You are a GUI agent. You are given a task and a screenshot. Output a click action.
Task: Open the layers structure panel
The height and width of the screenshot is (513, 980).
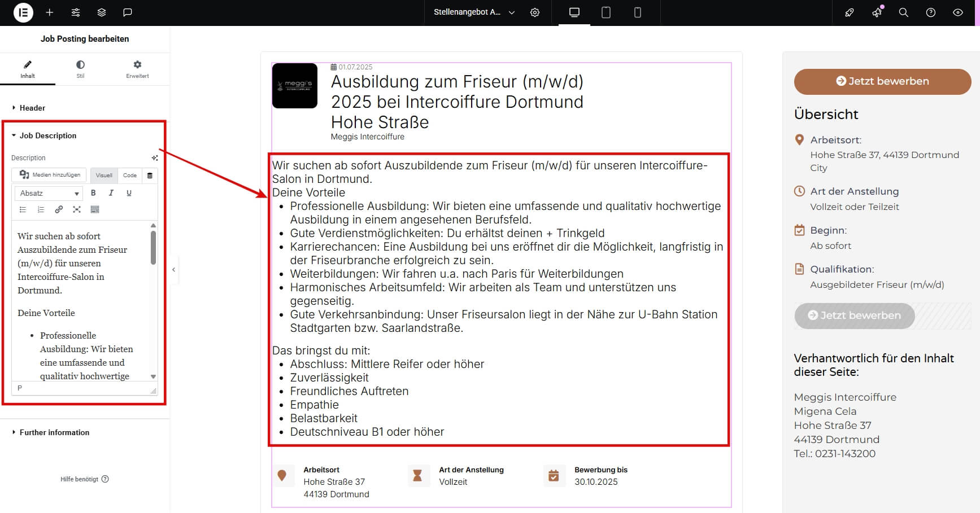[x=102, y=12]
